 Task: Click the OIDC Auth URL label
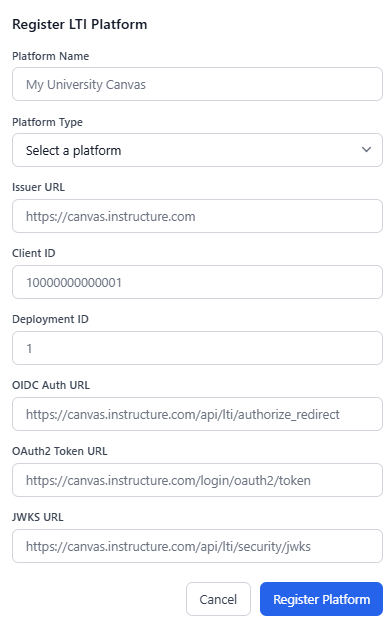click(x=51, y=385)
